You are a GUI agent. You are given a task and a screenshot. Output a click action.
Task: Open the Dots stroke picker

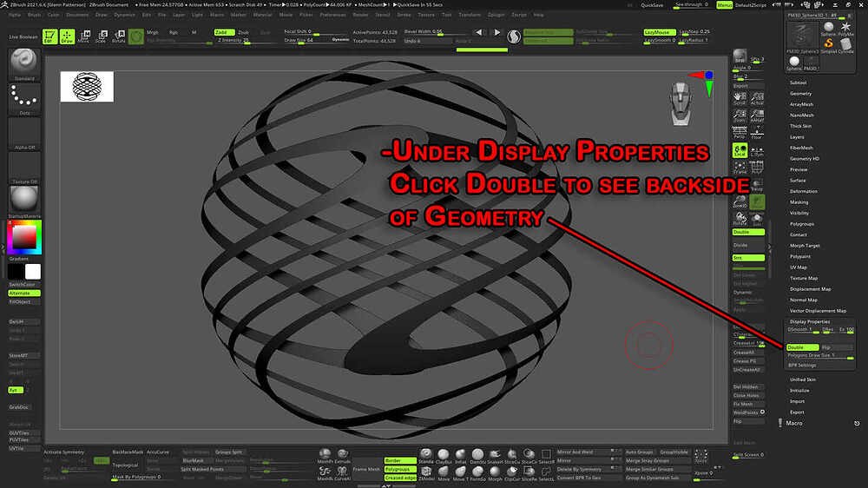pyautogui.click(x=23, y=99)
